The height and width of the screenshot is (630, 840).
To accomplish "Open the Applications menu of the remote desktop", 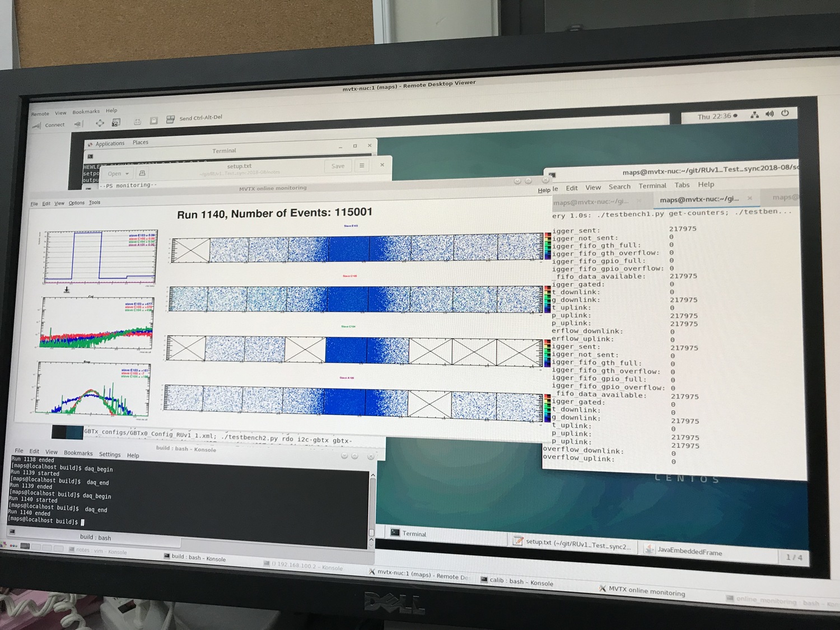I will pos(110,143).
